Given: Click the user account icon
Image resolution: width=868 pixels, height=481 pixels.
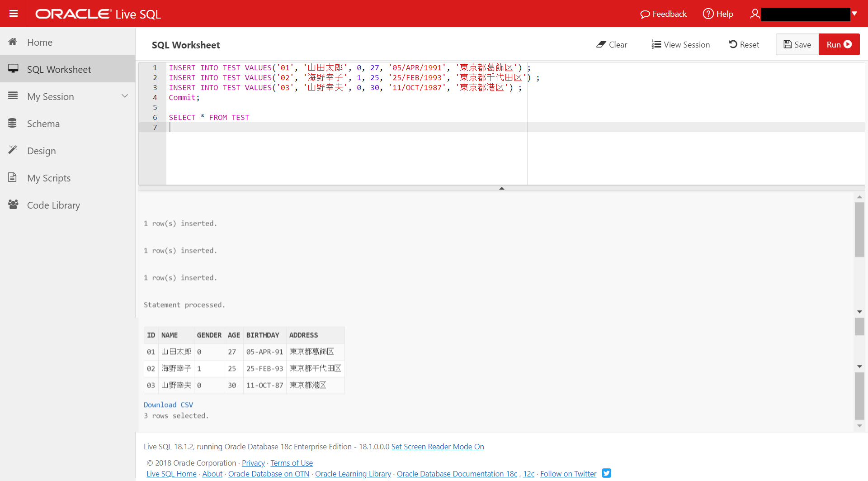Looking at the screenshot, I should 755,14.
